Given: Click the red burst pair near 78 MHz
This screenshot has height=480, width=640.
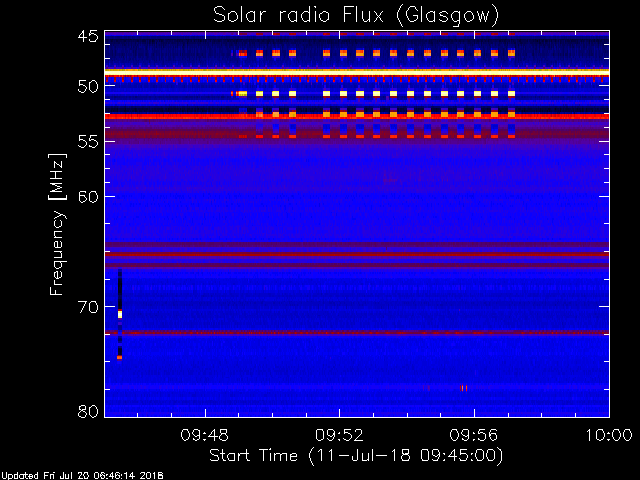Looking at the screenshot, I should pyautogui.click(x=463, y=388).
